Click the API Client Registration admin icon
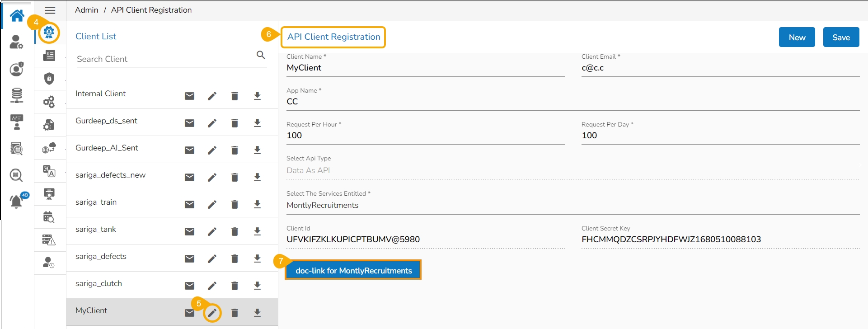 coord(49,33)
